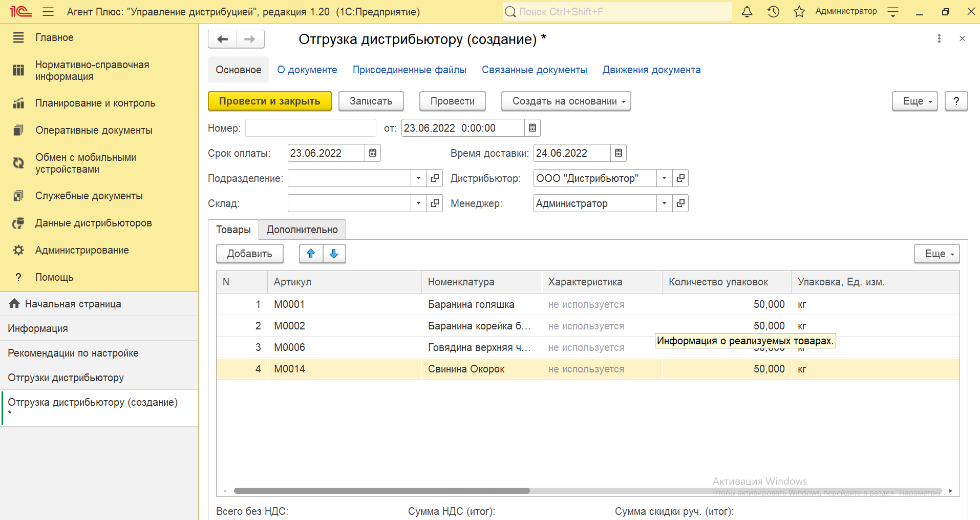Open favorites star icon
This screenshot has height=520, width=980.
click(x=799, y=11)
